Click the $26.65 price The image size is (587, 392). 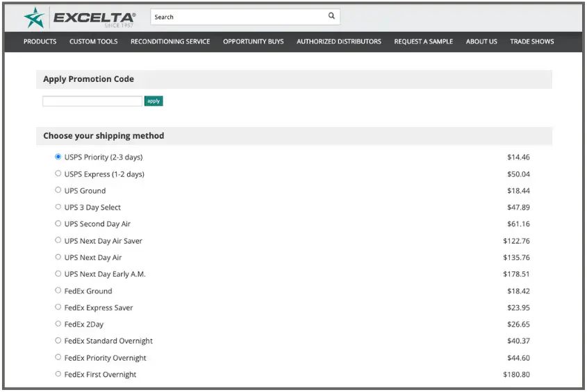[x=518, y=324]
